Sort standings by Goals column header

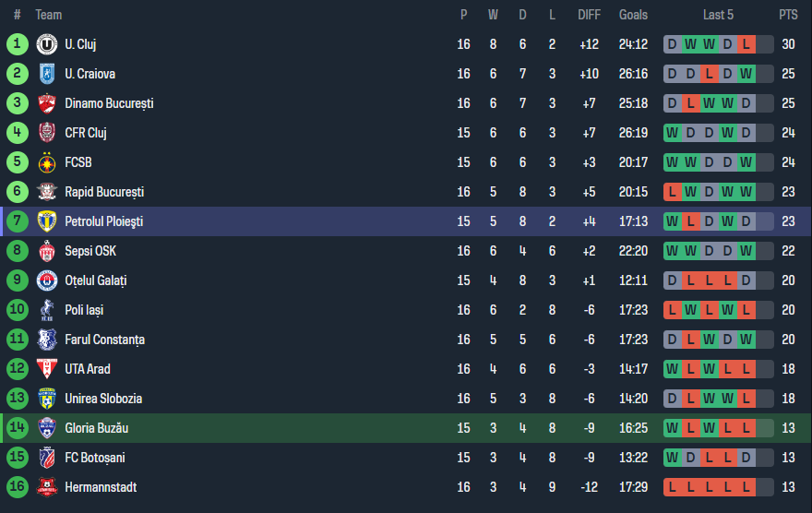633,15
